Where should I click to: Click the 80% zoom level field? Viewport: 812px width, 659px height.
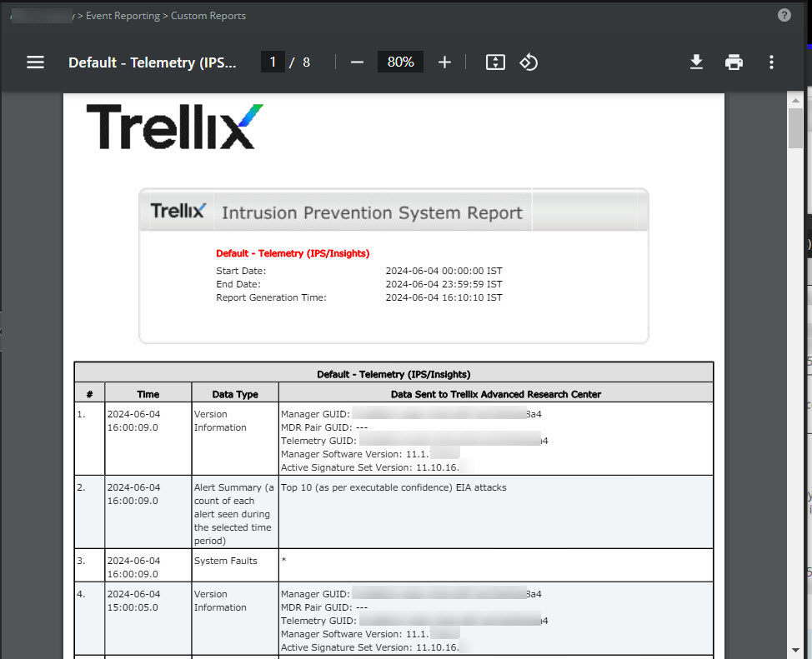tap(400, 62)
